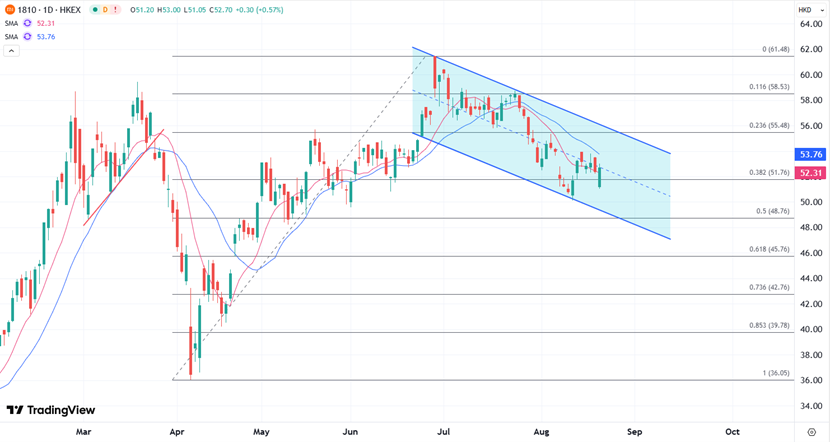Image resolution: width=830 pixels, height=442 pixels.
Task: Select the red trend line near late March
Action: tap(123, 177)
